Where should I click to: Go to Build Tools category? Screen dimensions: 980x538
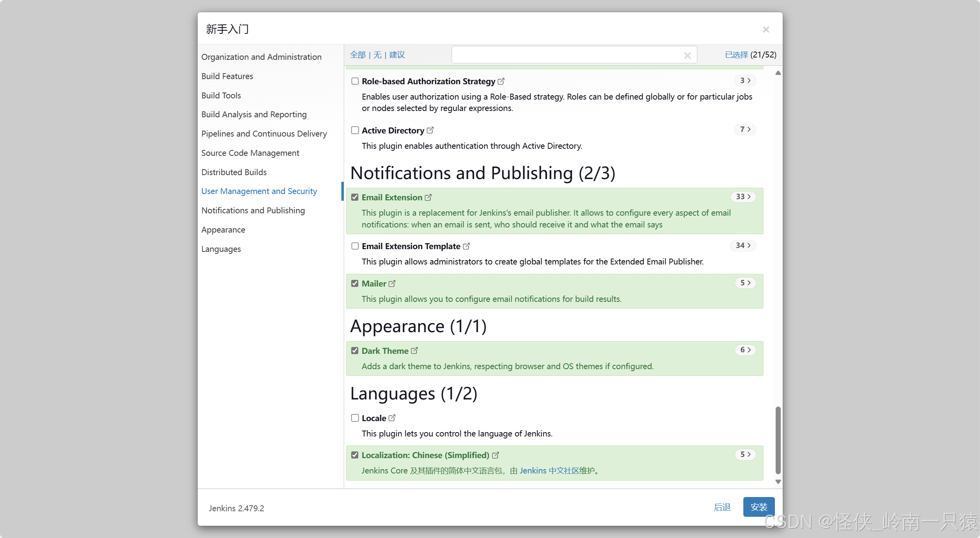pyautogui.click(x=221, y=96)
